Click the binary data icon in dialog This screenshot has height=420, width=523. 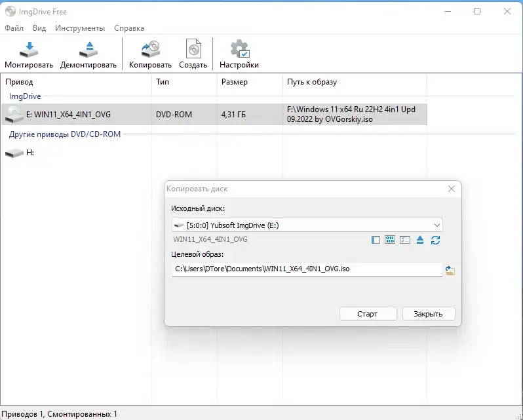390,240
